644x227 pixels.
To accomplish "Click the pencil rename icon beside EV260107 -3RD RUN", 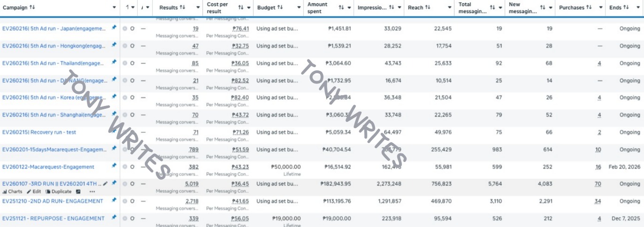I will [x=106, y=183].
